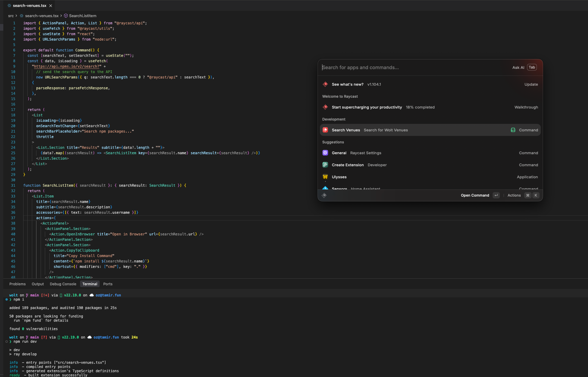Click the Create Extension hammer icon
Image resolution: width=588 pixels, height=377 pixels.
[325, 165]
